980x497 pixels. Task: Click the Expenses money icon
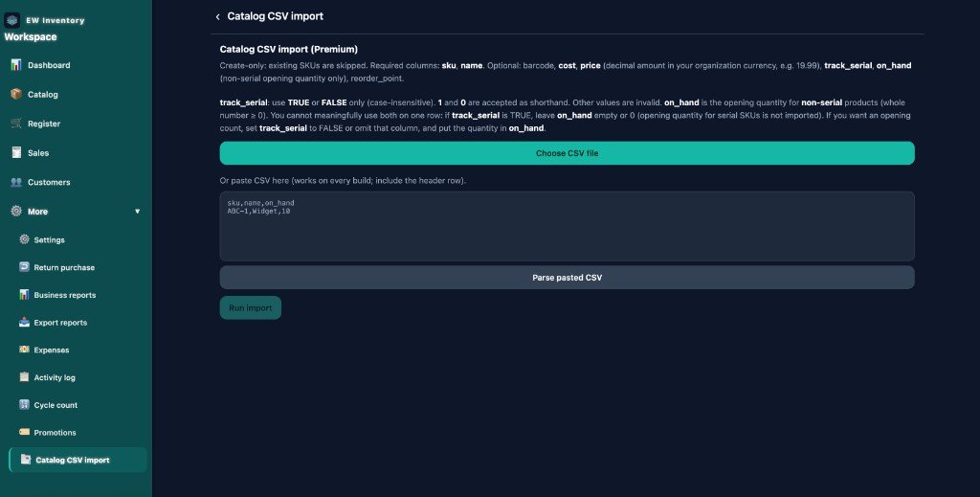point(24,350)
